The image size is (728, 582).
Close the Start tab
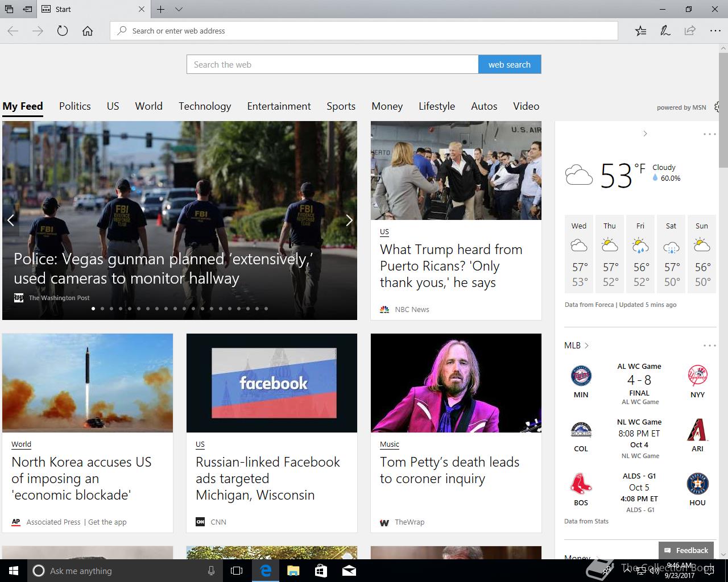[x=142, y=9]
